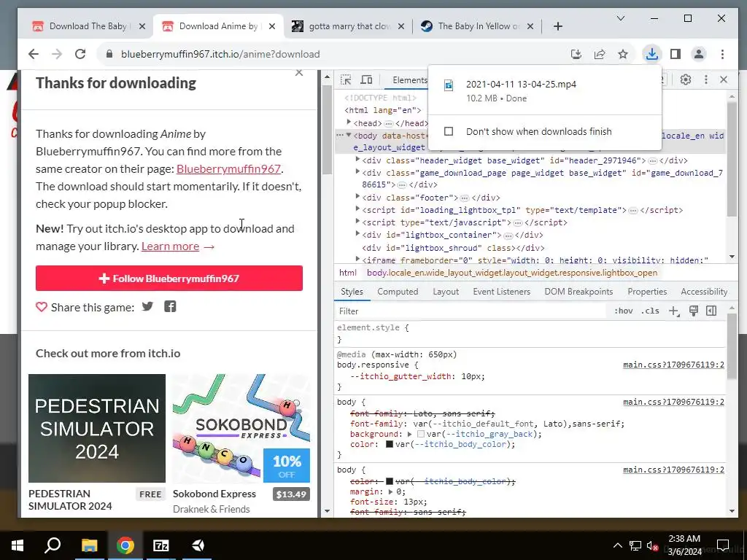Open the Chrome profile avatar
The height and width of the screenshot is (560, 747).
[698, 54]
